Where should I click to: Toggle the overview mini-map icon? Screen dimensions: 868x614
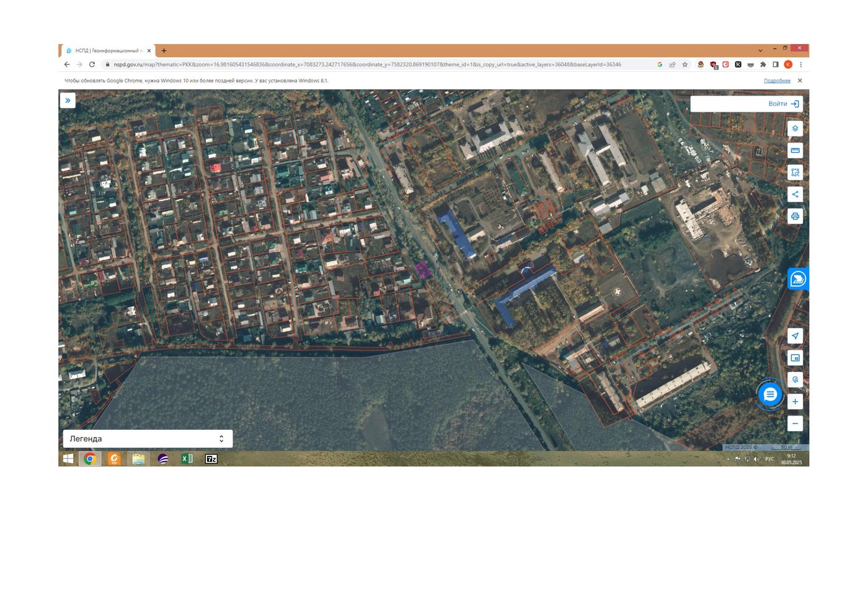(795, 358)
